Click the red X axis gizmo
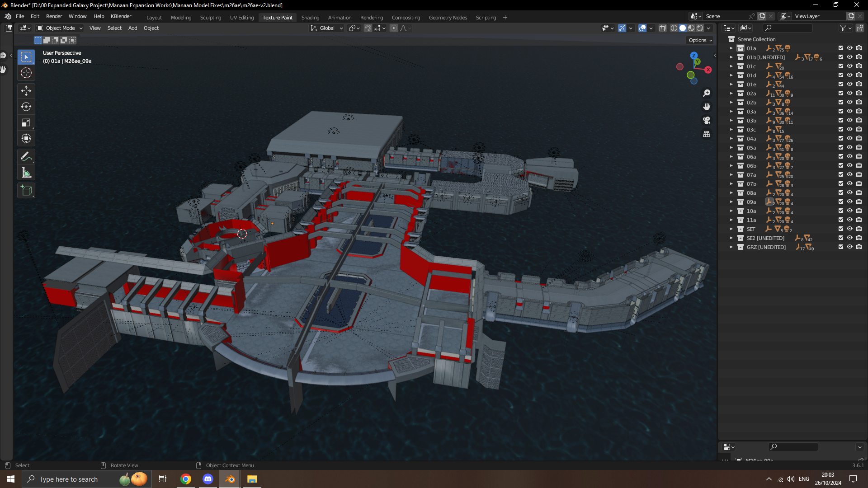 point(708,70)
